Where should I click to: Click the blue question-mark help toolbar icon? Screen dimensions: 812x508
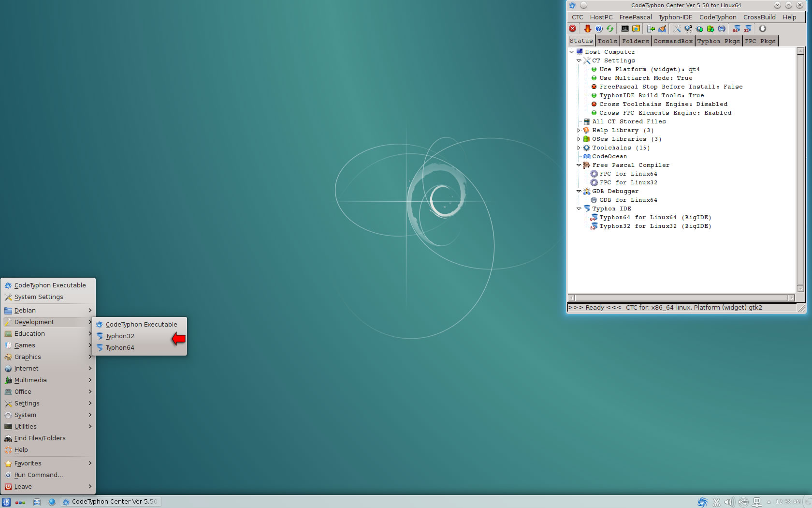pos(599,29)
